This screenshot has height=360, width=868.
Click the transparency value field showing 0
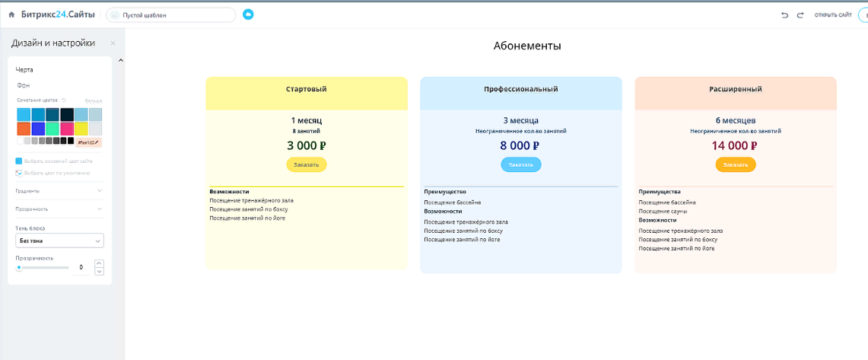click(x=81, y=267)
